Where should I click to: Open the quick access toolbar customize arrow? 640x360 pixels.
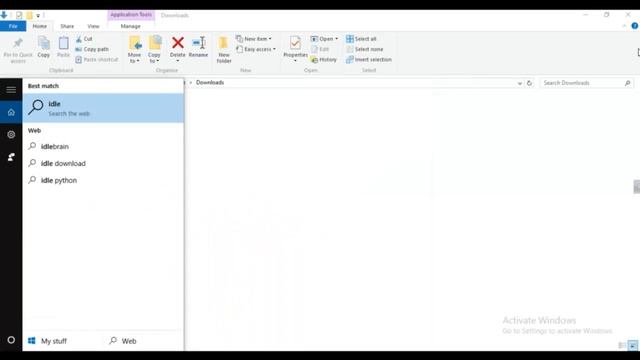point(38,16)
